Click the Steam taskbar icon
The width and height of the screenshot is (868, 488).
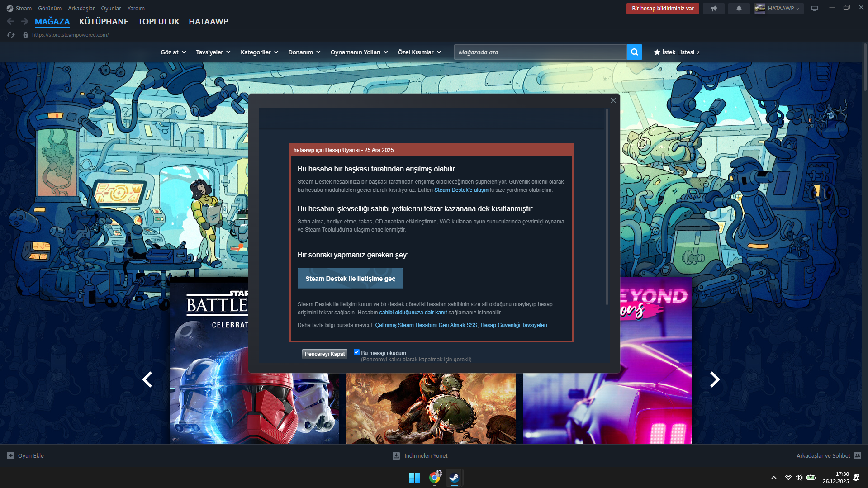(454, 478)
